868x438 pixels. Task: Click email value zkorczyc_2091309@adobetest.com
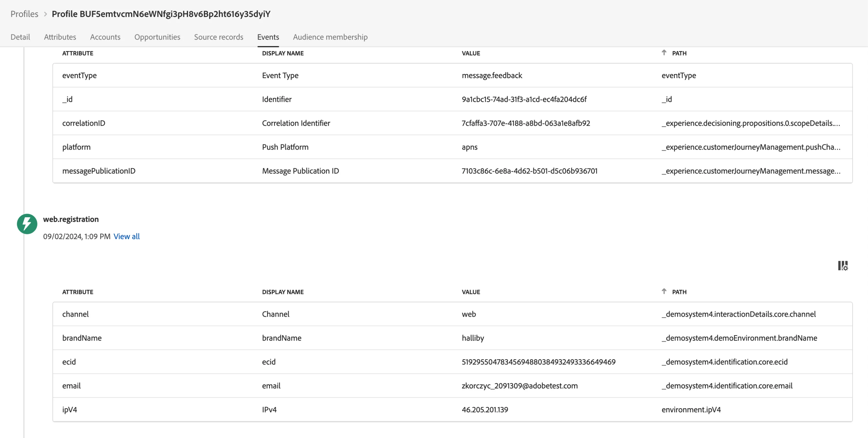[519, 386]
